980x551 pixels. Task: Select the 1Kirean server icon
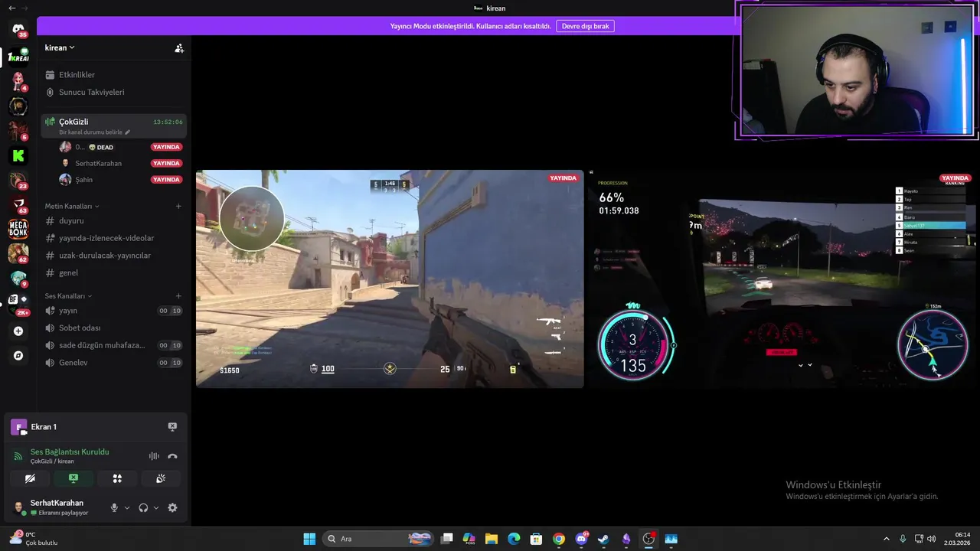pos(18,57)
